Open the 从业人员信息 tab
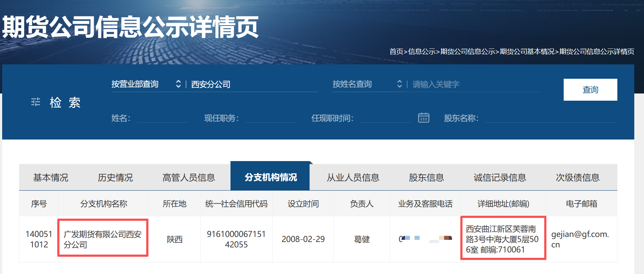The image size is (644, 274). pyautogui.click(x=353, y=177)
